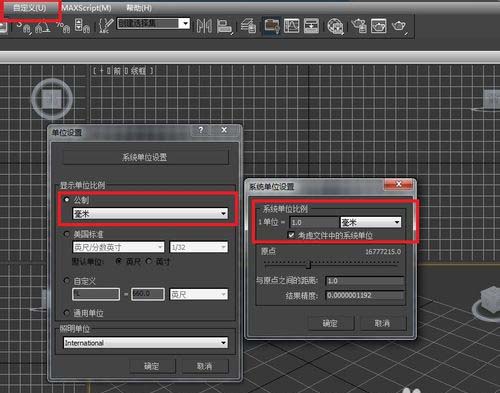
Task: Click the first custom unit name field
Action: 96,294
